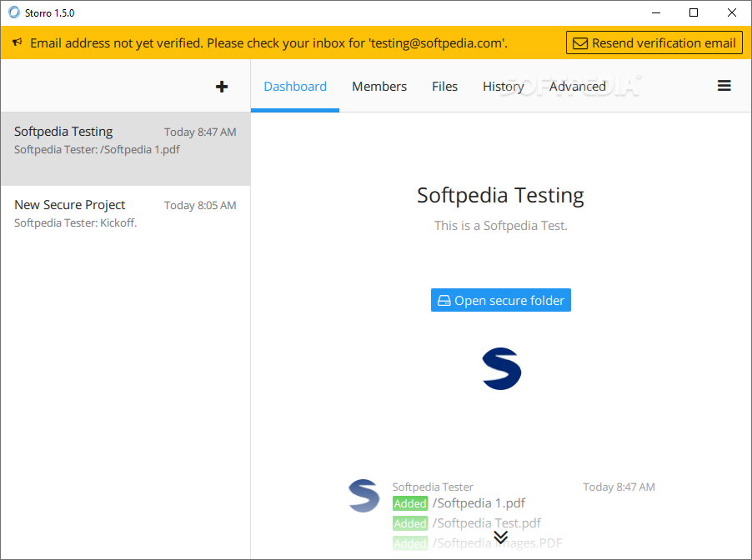Switch to the Dashboard tab
This screenshot has height=560, width=752.
tap(295, 87)
